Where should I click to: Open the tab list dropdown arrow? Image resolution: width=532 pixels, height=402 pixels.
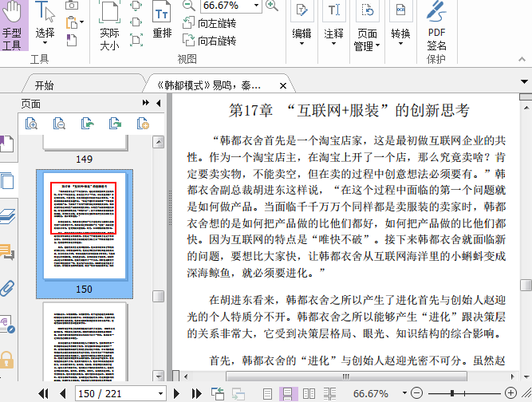tap(524, 82)
